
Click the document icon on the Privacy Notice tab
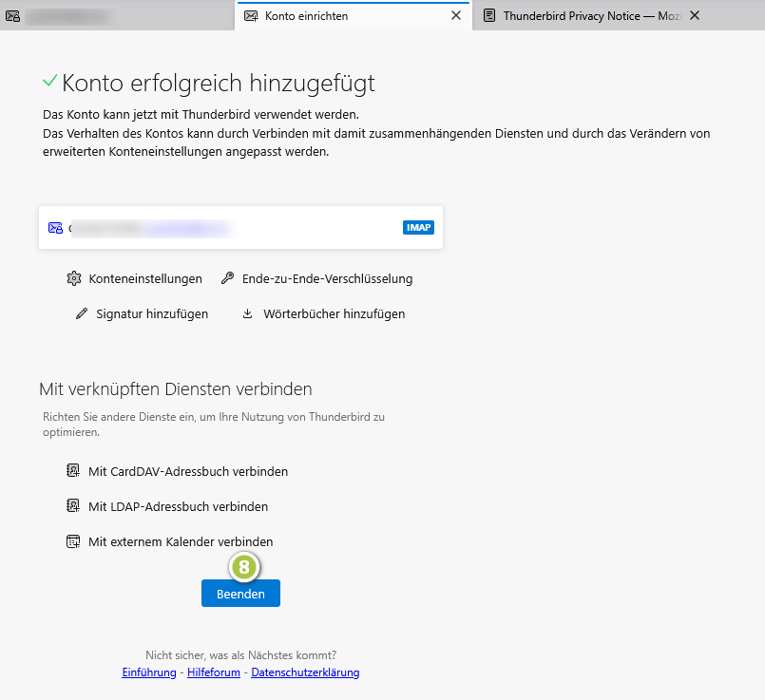click(x=489, y=15)
